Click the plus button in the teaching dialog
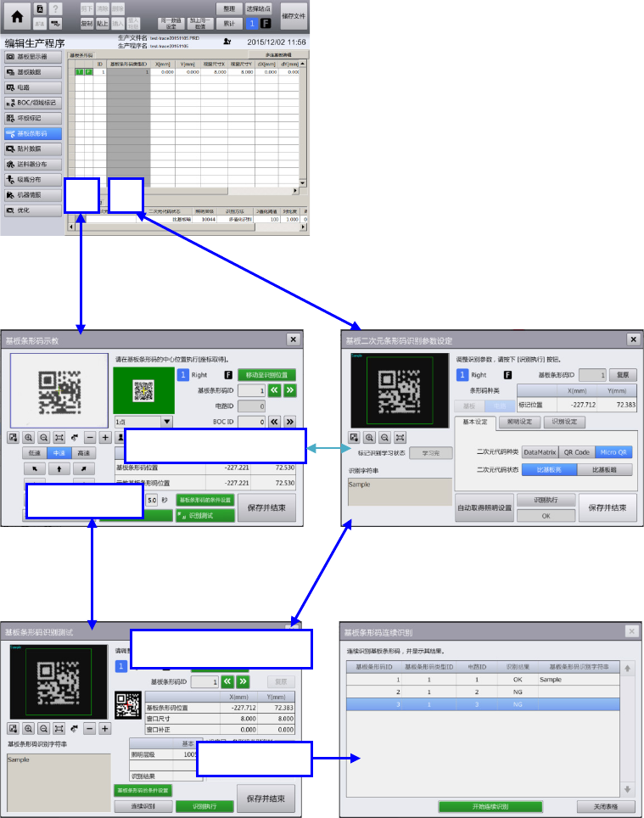The height and width of the screenshot is (818, 644). click(105, 438)
